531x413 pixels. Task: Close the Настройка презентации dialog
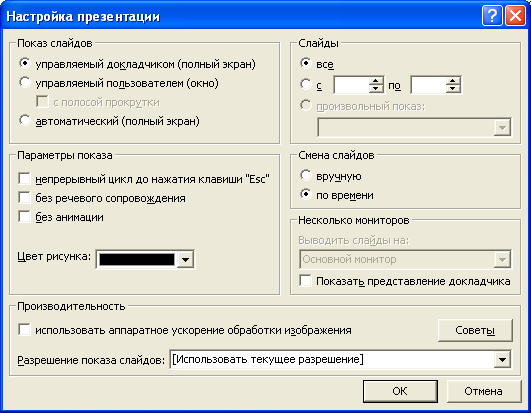tap(515, 16)
